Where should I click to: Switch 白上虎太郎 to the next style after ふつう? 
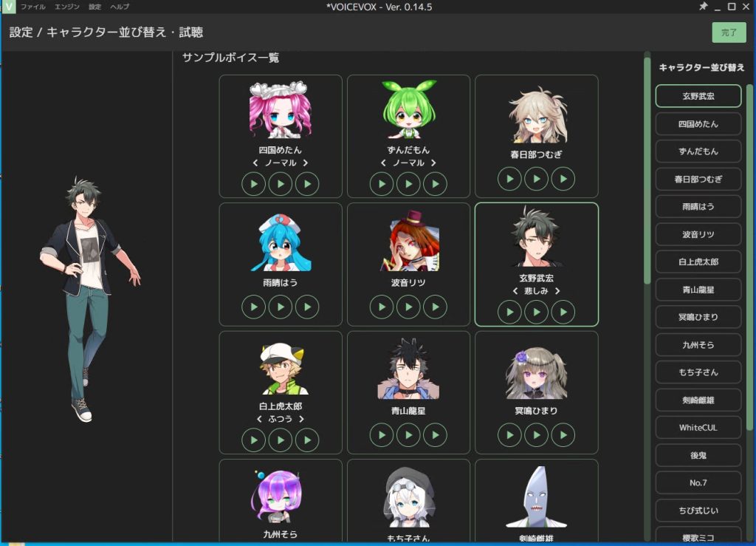click(301, 419)
